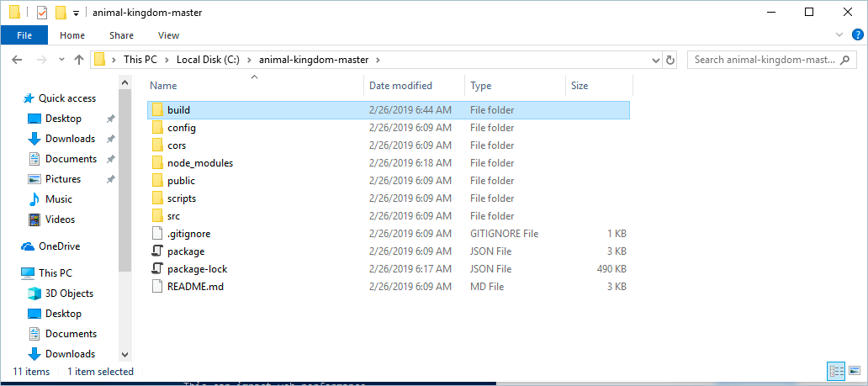Image resolution: width=868 pixels, height=386 pixels.
Task: Click the Refresh icon beside address bar
Action: click(x=670, y=60)
